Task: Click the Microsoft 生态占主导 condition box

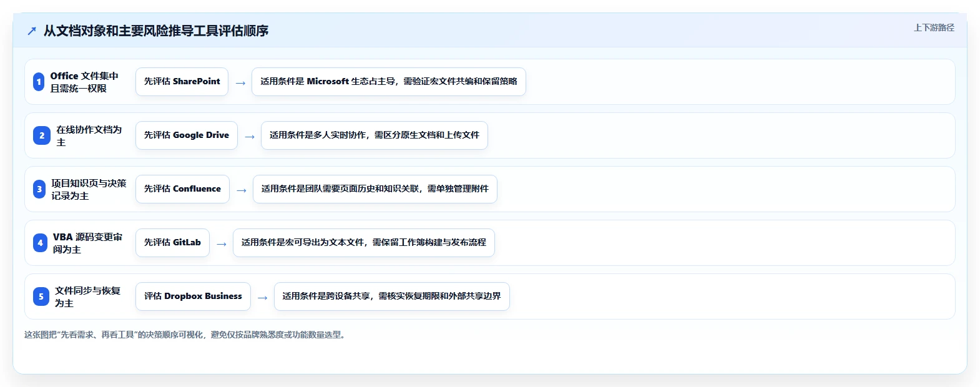Action: (389, 82)
